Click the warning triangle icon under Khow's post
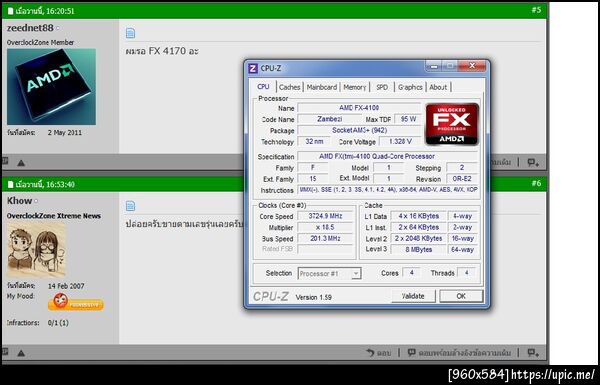The width and height of the screenshot is (600, 385). [x=21, y=353]
